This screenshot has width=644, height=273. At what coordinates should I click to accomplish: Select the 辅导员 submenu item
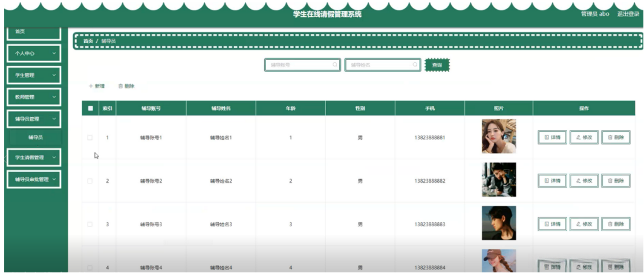(36, 138)
